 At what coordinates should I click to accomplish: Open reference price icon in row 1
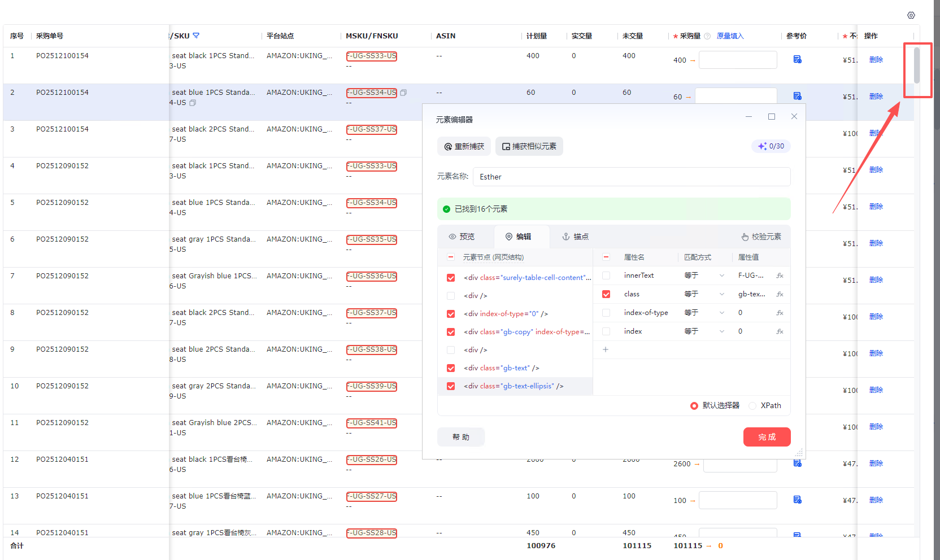798,59
